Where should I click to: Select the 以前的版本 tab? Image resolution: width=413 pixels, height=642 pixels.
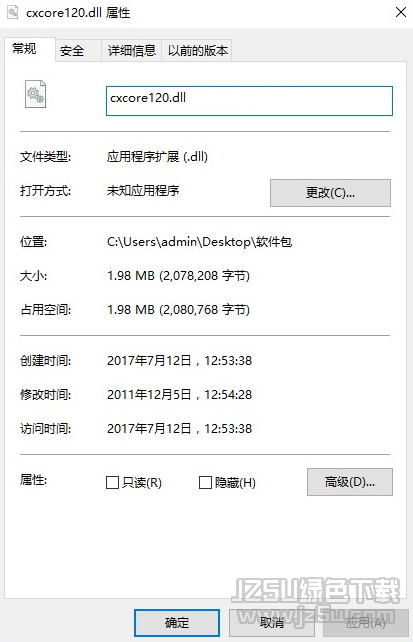click(x=197, y=51)
